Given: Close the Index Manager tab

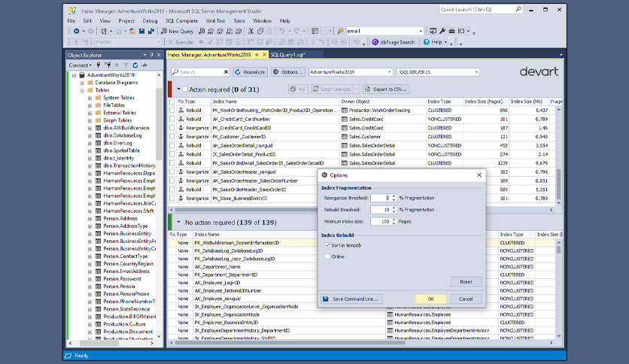Looking at the screenshot, I should click(264, 54).
